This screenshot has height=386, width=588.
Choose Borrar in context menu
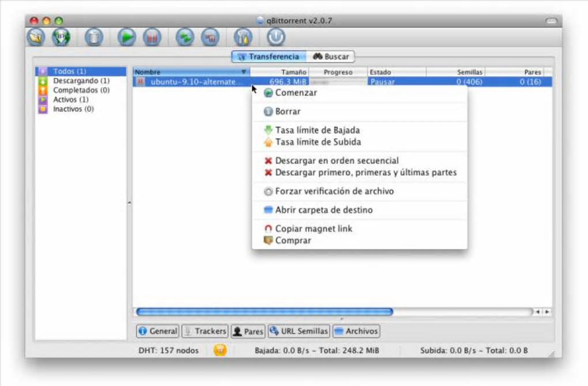pyautogui.click(x=360, y=111)
